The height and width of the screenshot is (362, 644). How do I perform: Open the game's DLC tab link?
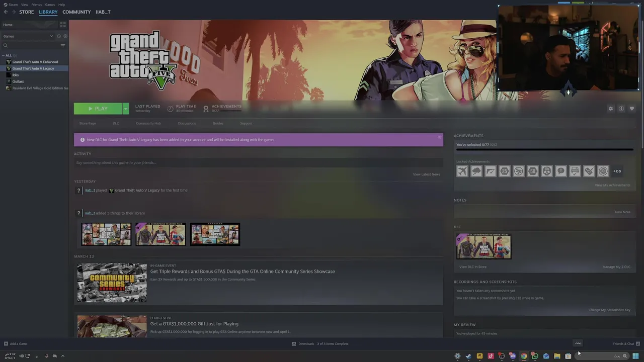coord(116,123)
